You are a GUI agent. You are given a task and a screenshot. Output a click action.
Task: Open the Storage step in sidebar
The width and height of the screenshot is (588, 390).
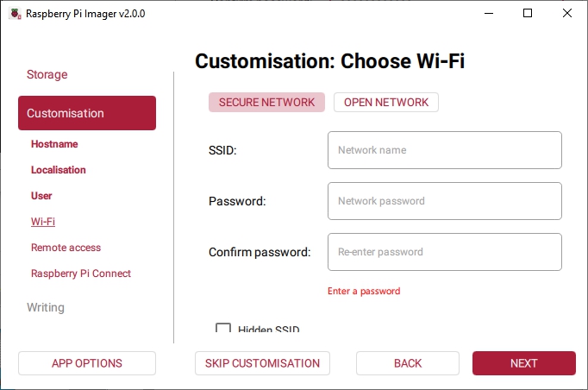pyautogui.click(x=47, y=75)
